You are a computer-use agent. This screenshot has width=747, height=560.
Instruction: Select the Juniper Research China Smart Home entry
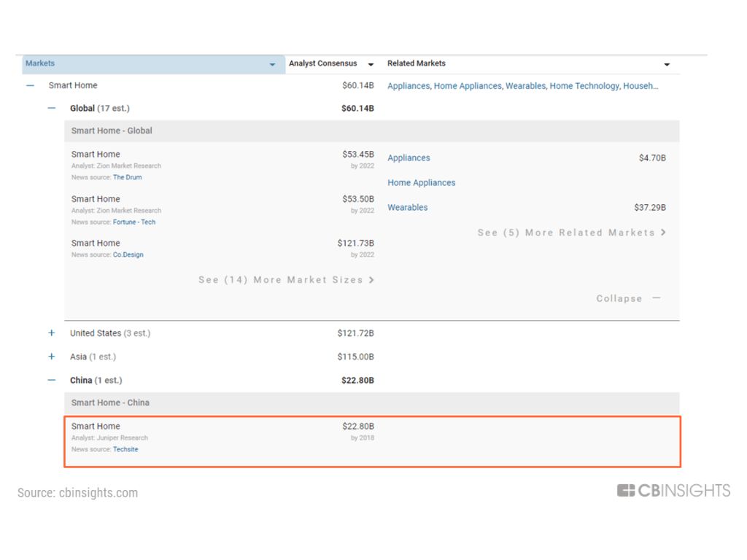point(372,441)
